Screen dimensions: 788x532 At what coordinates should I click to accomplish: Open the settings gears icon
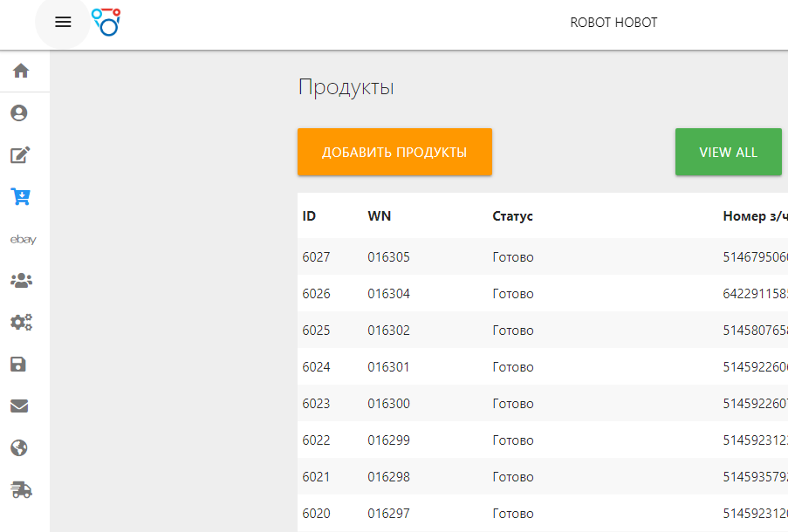pos(20,322)
